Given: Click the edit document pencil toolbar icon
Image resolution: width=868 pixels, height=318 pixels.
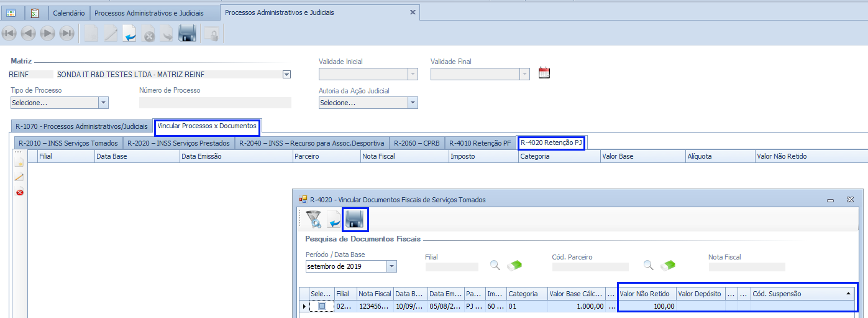Looking at the screenshot, I should coord(111,34).
